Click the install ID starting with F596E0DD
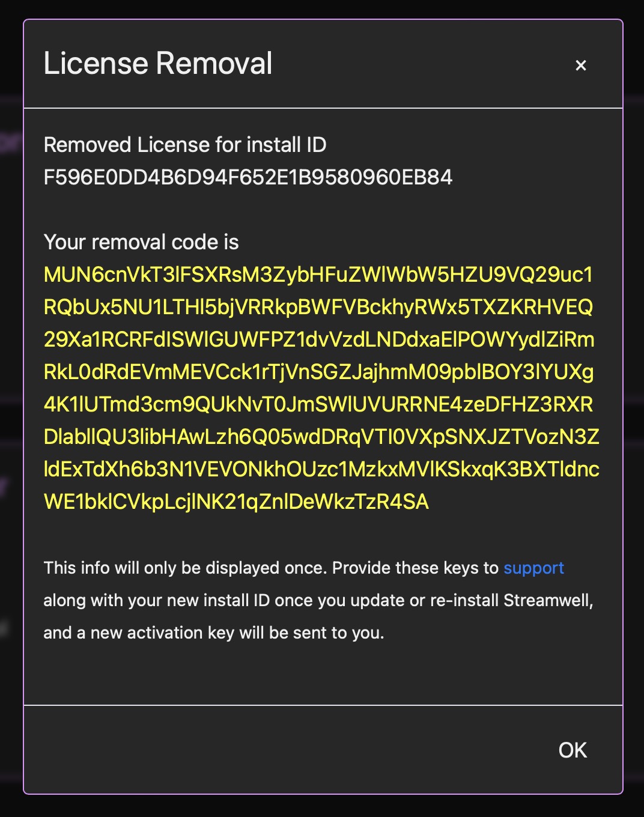 click(248, 177)
